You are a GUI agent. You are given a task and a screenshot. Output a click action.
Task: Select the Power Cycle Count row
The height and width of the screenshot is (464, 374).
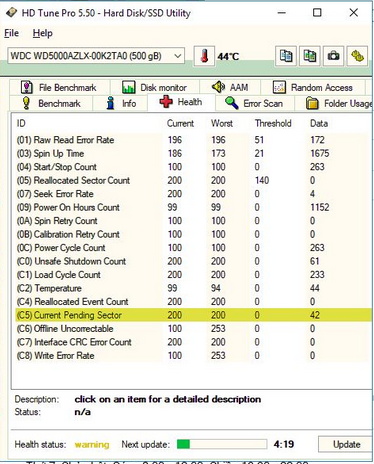point(193,248)
